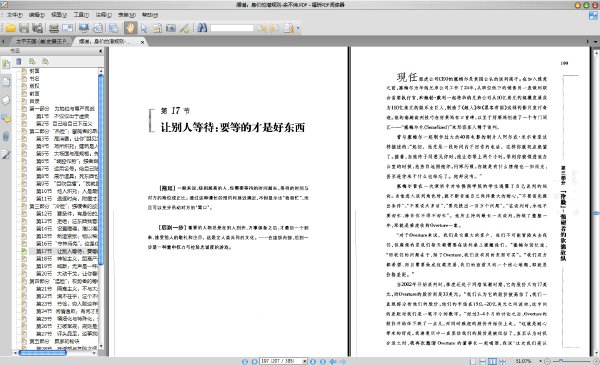
Task: Toggle the facing pages view button
Action: tap(492, 361)
